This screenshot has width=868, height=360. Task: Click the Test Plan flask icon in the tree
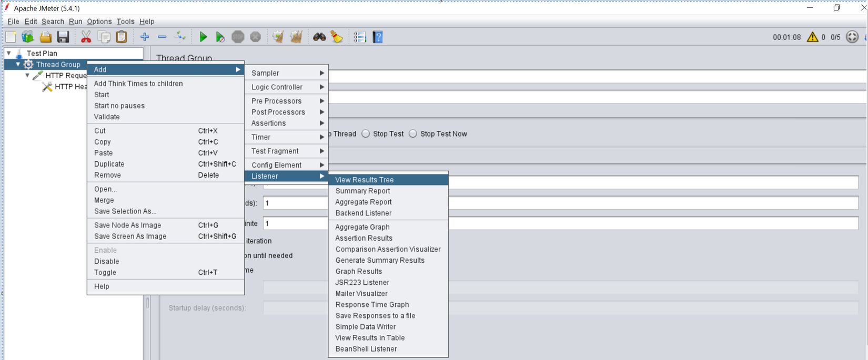tap(19, 53)
